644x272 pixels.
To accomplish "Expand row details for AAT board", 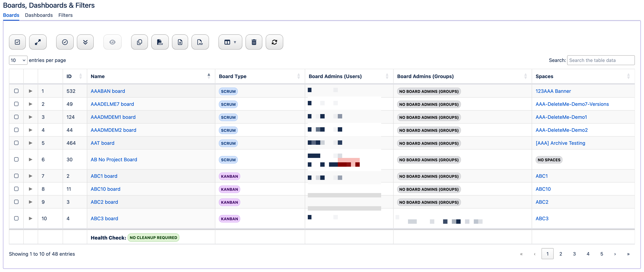I will click(x=31, y=143).
